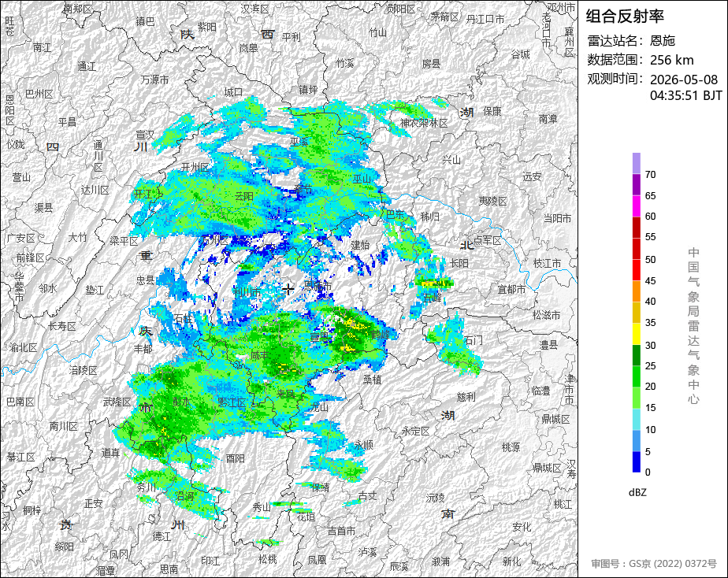Click the yellow swatch between 30 and 35
The width and height of the screenshot is (728, 578).
tap(636, 334)
